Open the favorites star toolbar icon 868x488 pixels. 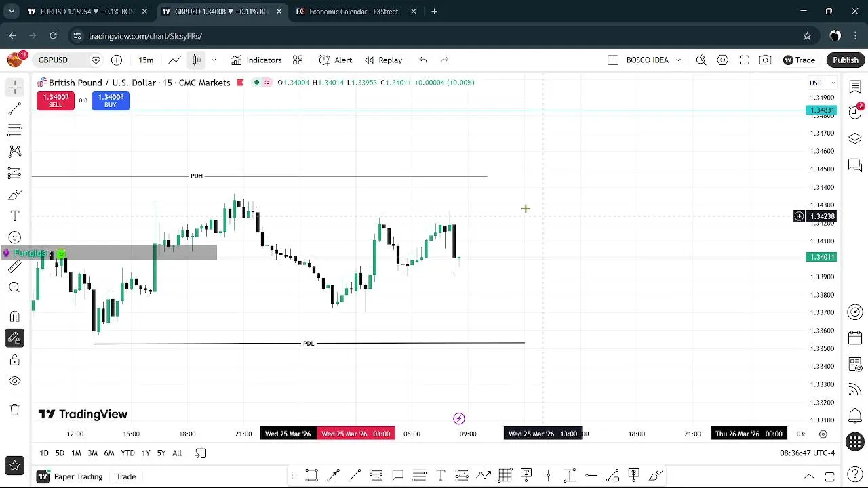pyautogui.click(x=15, y=465)
